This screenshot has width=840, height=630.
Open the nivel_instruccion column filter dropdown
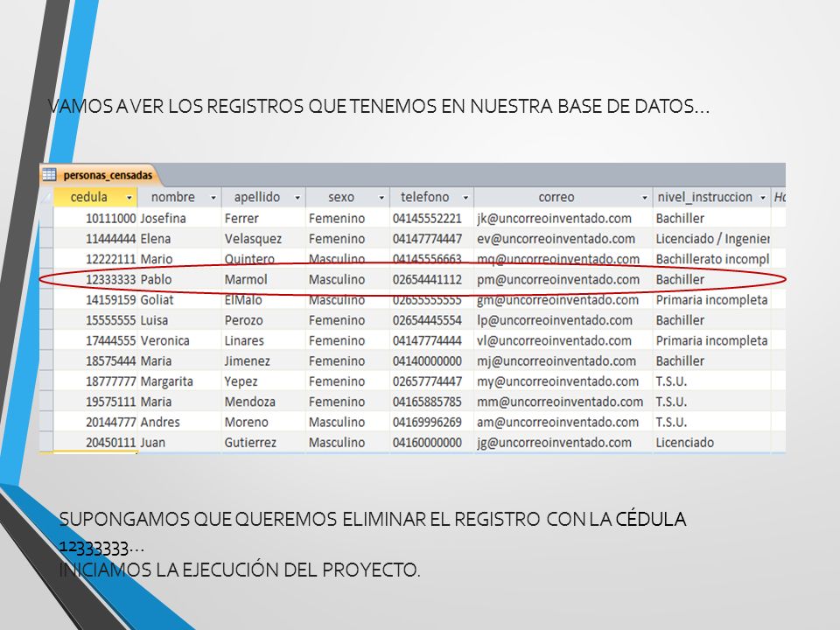(x=763, y=198)
